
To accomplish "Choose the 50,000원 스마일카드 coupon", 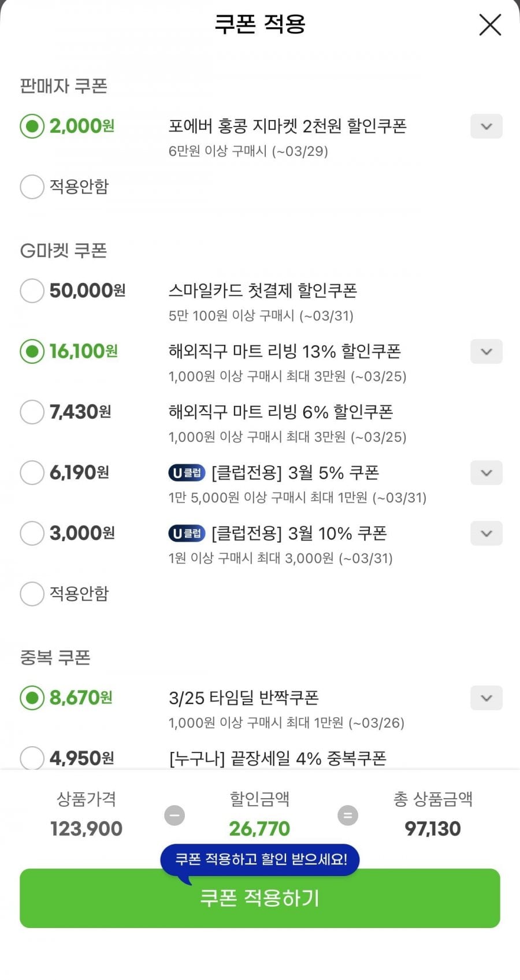I will point(32,290).
